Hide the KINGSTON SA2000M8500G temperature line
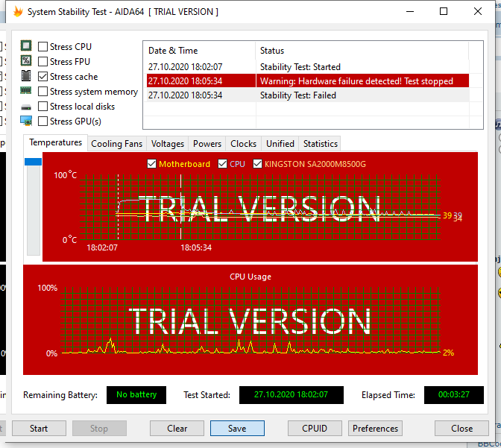The height and width of the screenshot is (448, 501). click(x=257, y=164)
